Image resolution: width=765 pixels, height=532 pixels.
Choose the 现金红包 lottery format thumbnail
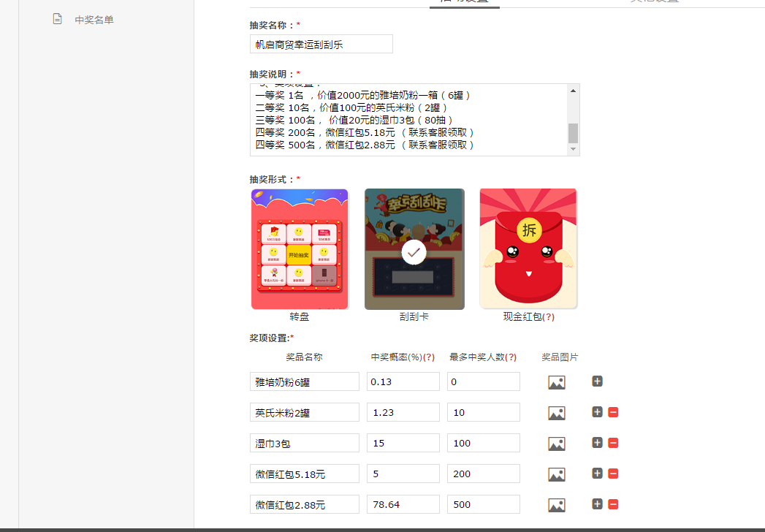click(x=528, y=249)
